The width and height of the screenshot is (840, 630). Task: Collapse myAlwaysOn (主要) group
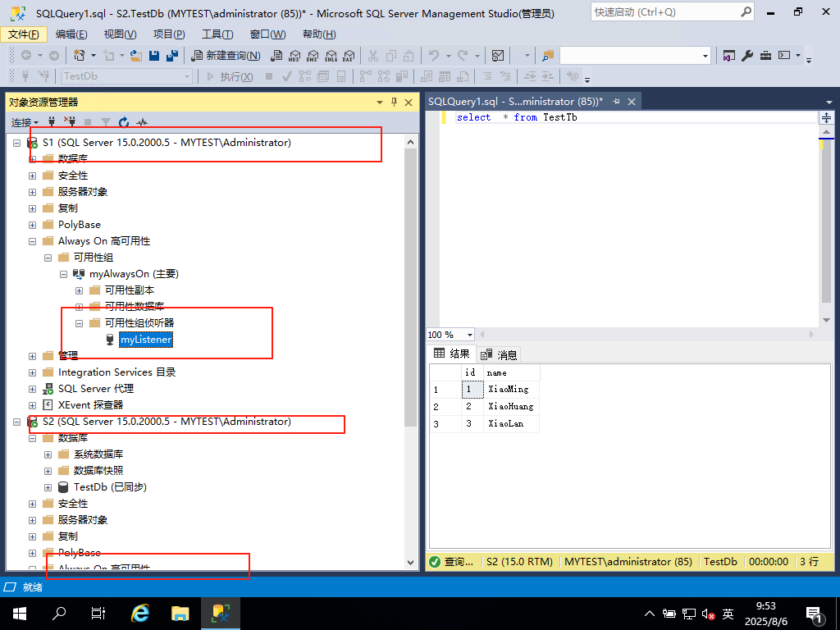point(63,274)
